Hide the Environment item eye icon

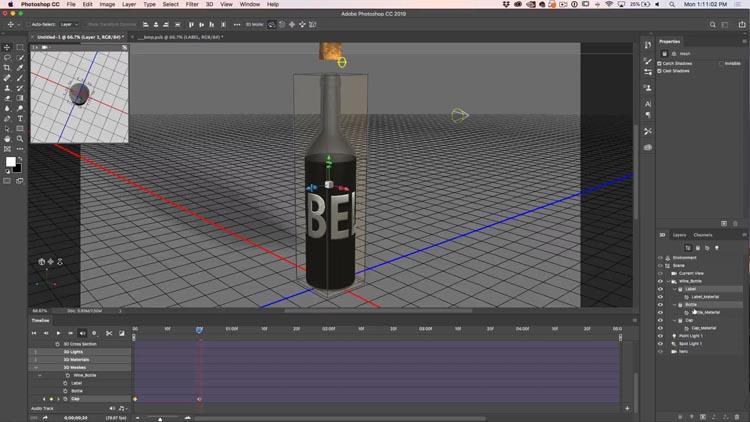[x=661, y=258]
